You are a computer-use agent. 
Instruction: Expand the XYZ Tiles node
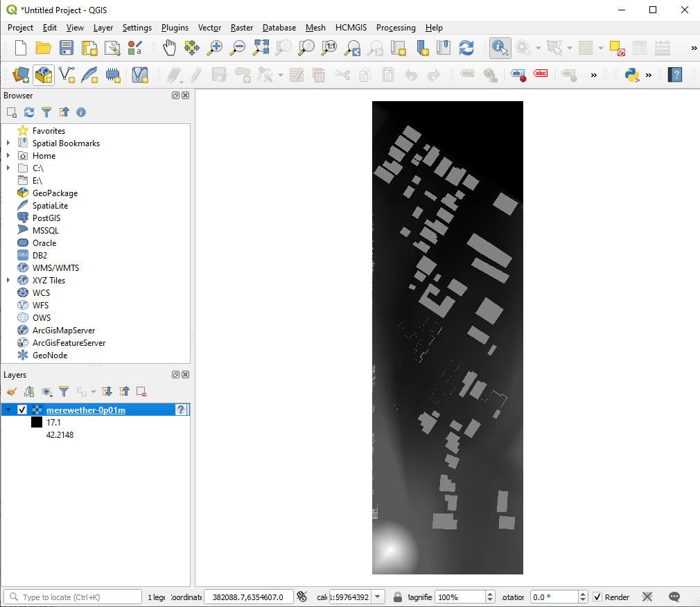pos(8,281)
